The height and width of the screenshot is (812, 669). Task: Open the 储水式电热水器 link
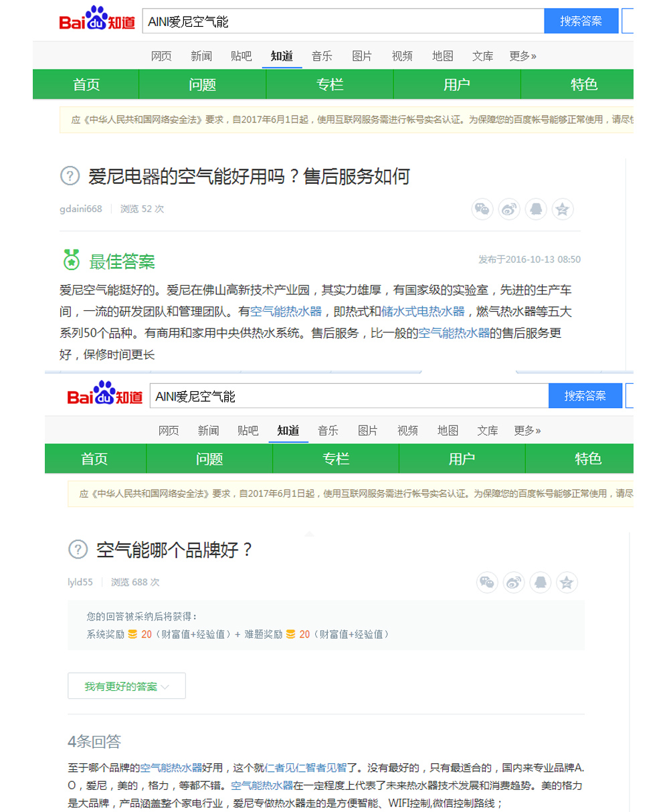coord(423,311)
